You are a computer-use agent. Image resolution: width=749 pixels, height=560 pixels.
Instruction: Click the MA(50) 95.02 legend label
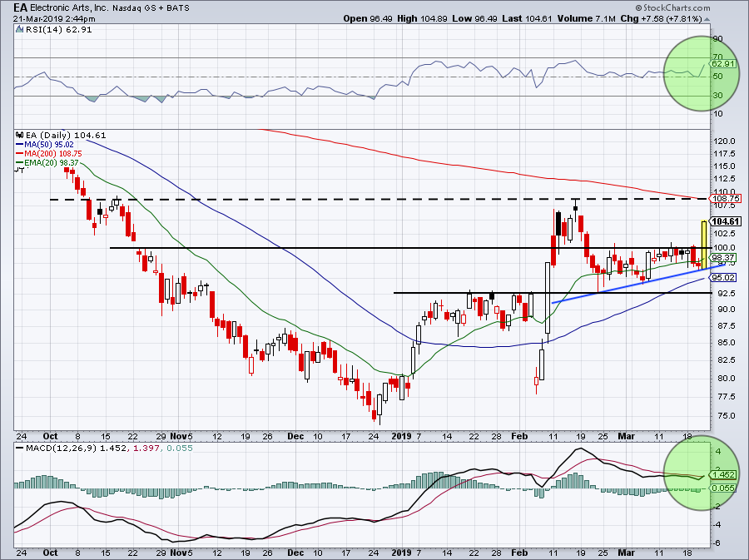(x=49, y=145)
